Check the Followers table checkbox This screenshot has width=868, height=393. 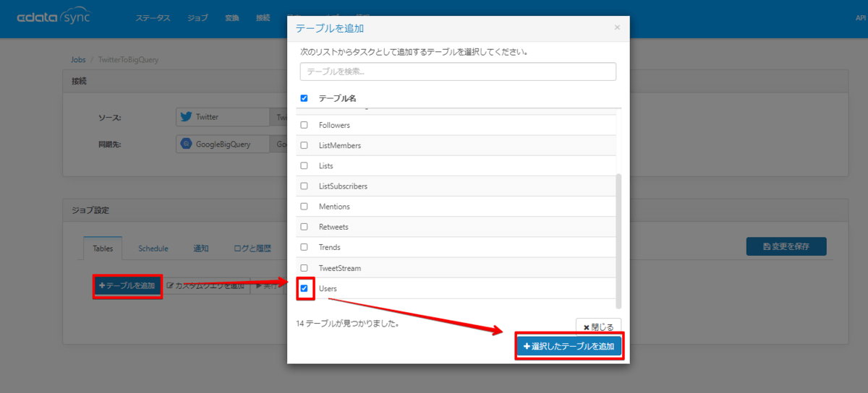click(304, 125)
